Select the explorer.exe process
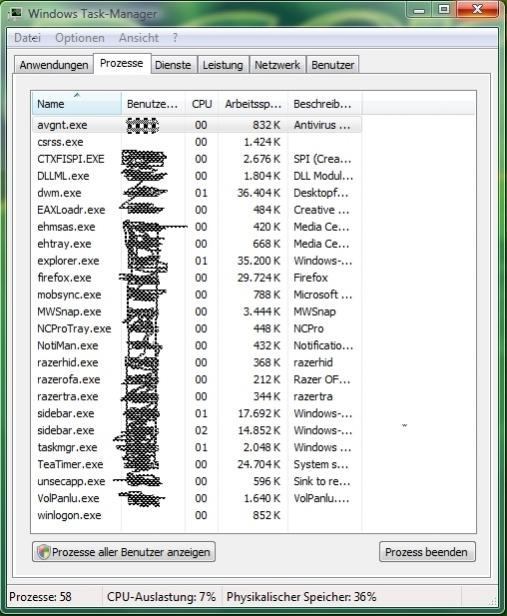Screen dimensions: 507x616 tap(197, 260)
